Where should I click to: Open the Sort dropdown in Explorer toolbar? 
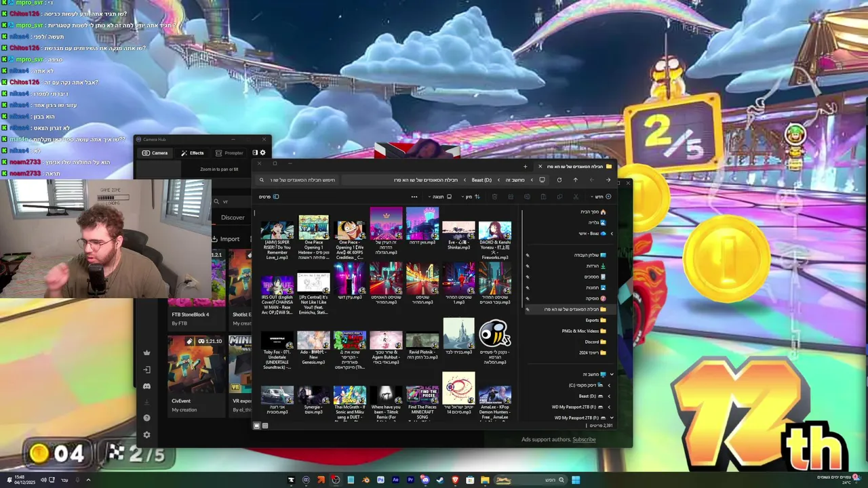click(472, 197)
